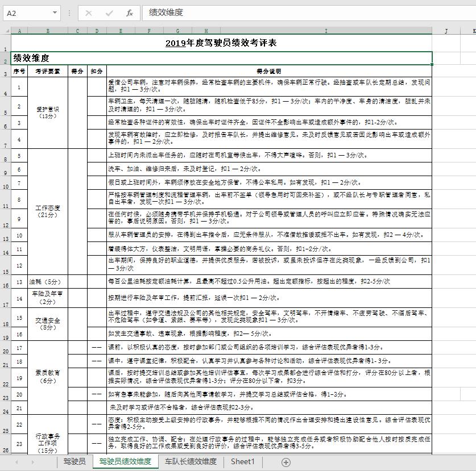
Task: Select the 交通安全（8分） cell
Action: (x=48, y=323)
